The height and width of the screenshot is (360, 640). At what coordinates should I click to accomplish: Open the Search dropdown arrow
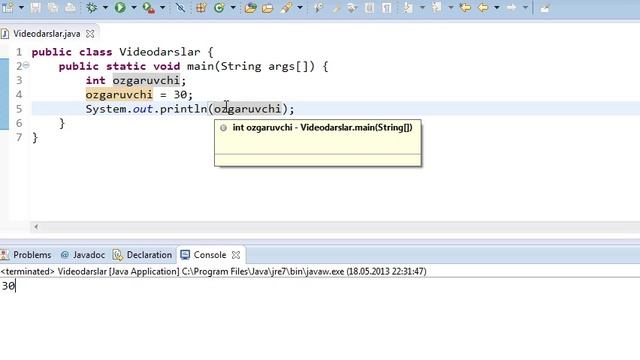(x=300, y=7)
